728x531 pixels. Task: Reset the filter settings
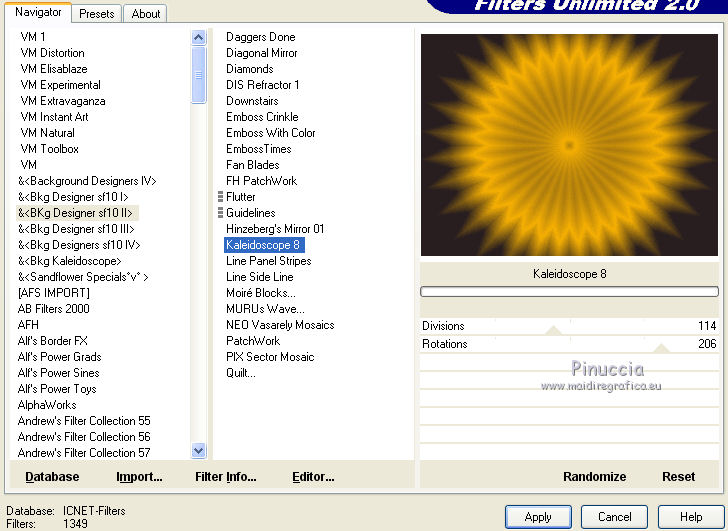pos(678,477)
